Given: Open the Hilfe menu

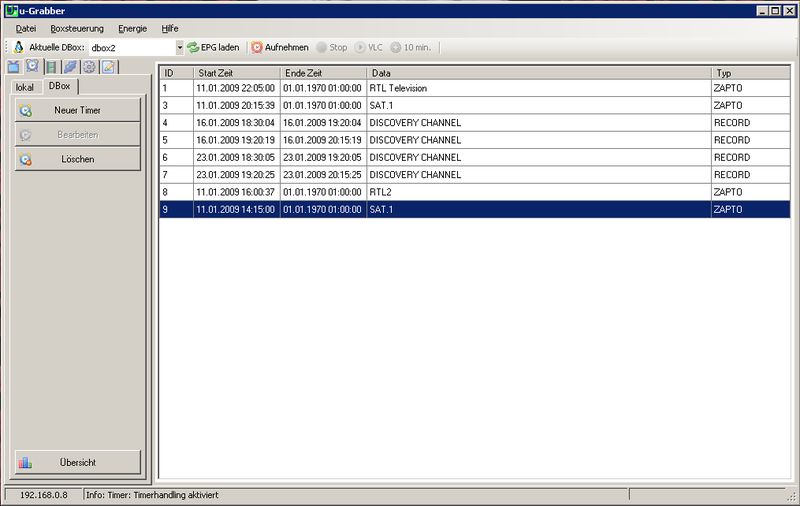Looking at the screenshot, I should click(170, 28).
